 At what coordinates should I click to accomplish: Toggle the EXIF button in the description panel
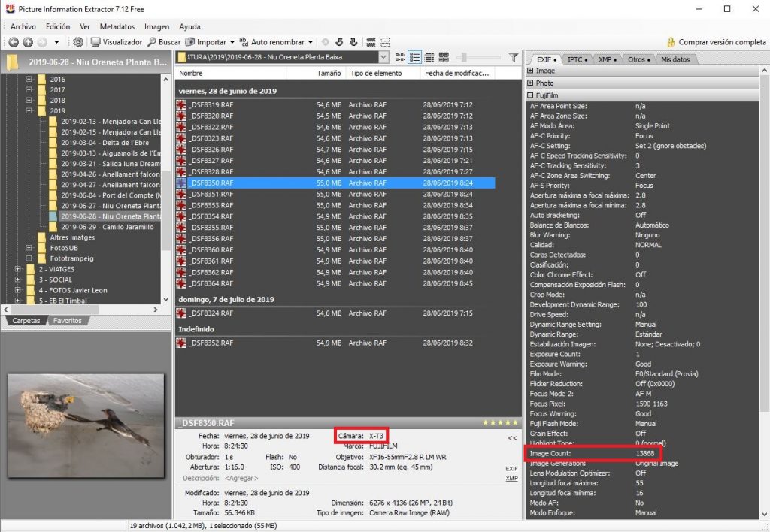(511, 468)
